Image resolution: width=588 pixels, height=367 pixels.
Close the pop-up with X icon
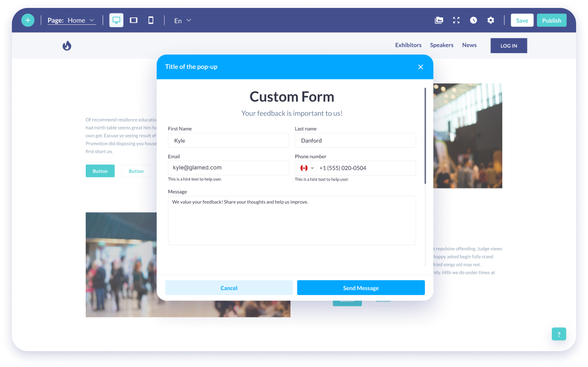(420, 67)
